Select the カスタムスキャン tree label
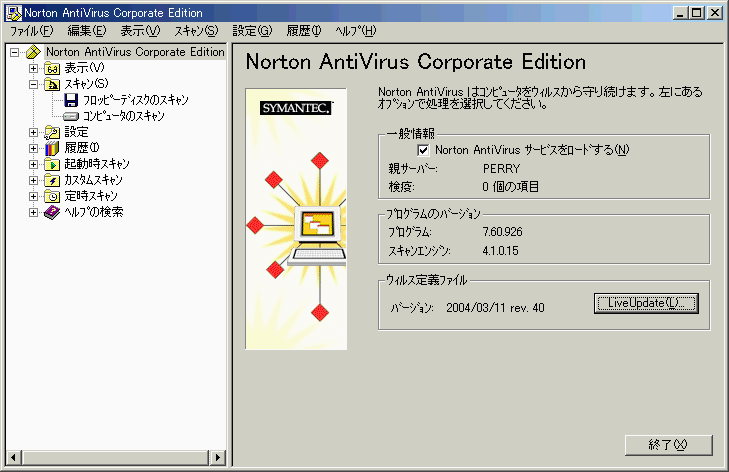The height and width of the screenshot is (472, 729). point(93,180)
